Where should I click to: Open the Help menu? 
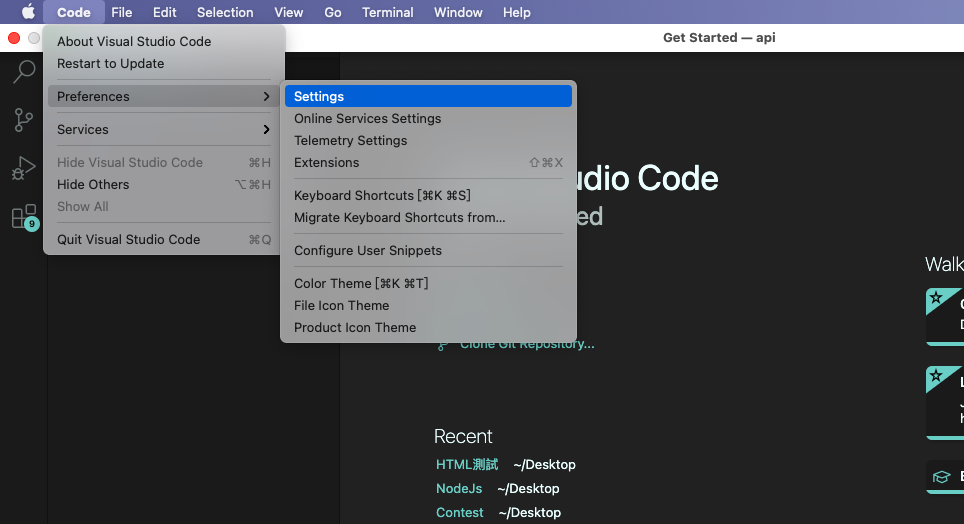(x=516, y=12)
